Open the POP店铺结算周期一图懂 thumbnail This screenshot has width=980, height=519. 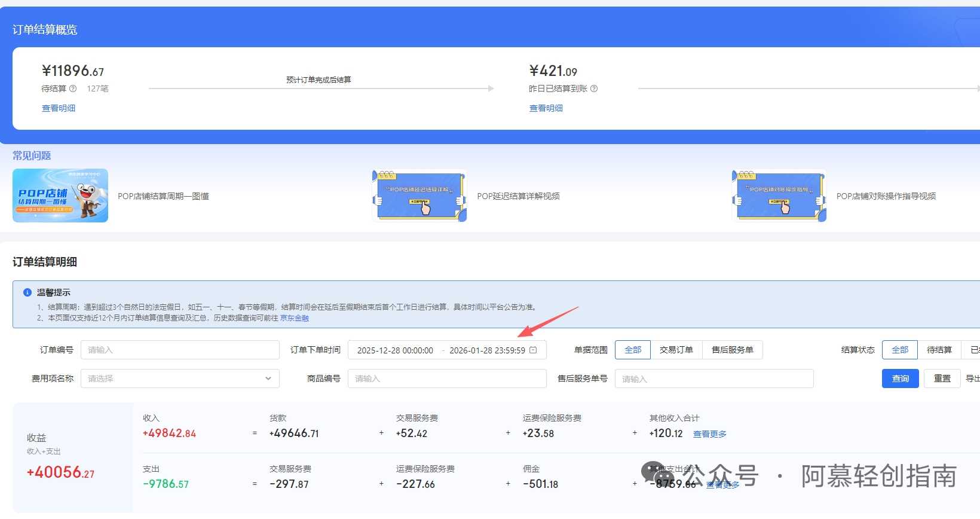tap(60, 196)
